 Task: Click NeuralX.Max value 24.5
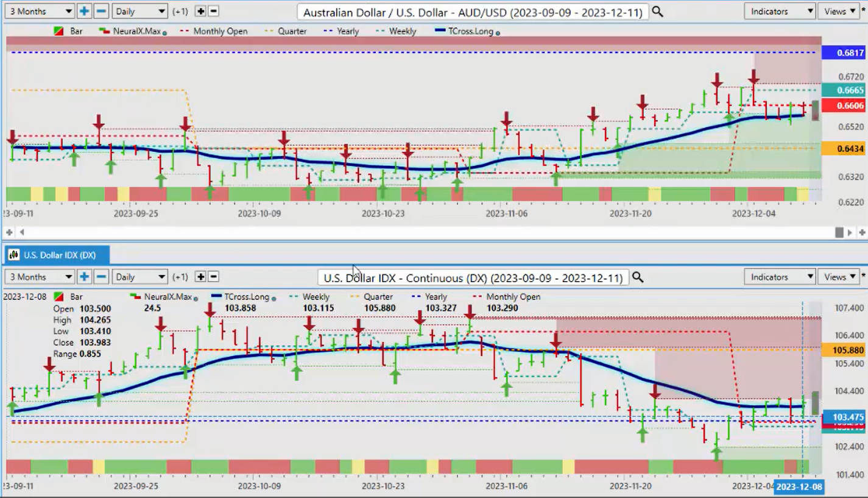pos(152,308)
